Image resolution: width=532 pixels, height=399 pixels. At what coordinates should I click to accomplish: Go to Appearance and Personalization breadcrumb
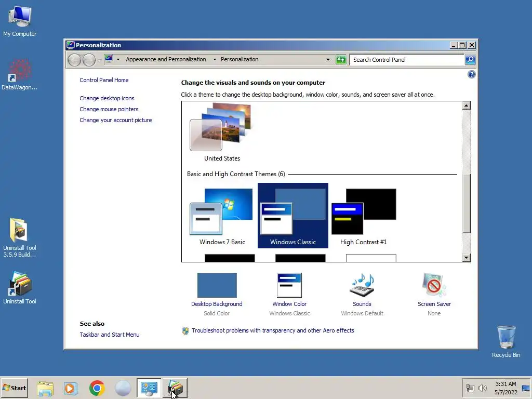click(x=166, y=59)
